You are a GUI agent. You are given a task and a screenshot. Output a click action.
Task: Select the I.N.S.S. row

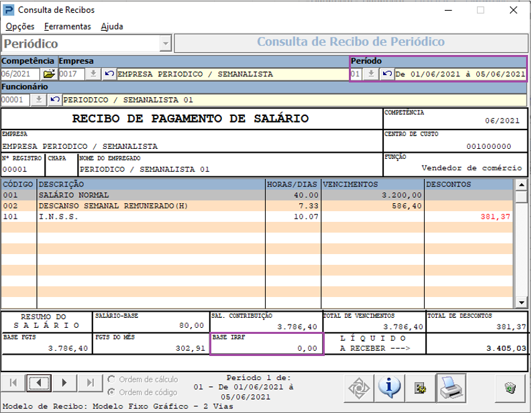[x=257, y=217]
